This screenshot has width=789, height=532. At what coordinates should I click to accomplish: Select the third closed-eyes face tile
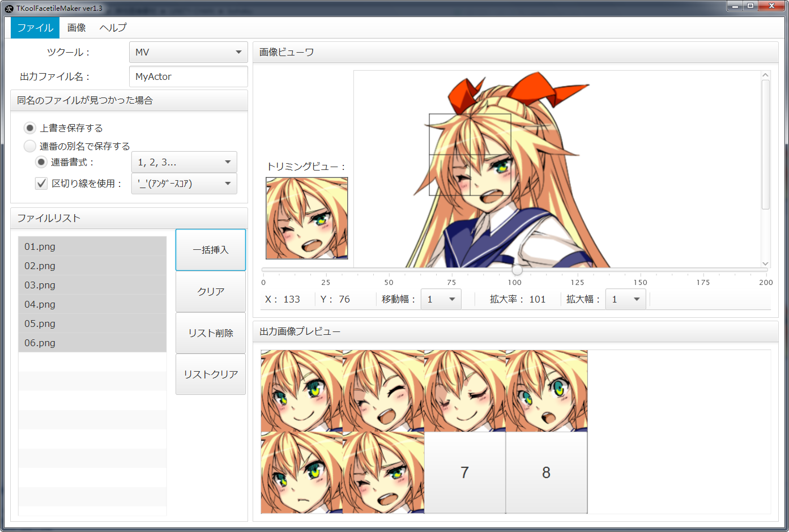[x=465, y=391]
